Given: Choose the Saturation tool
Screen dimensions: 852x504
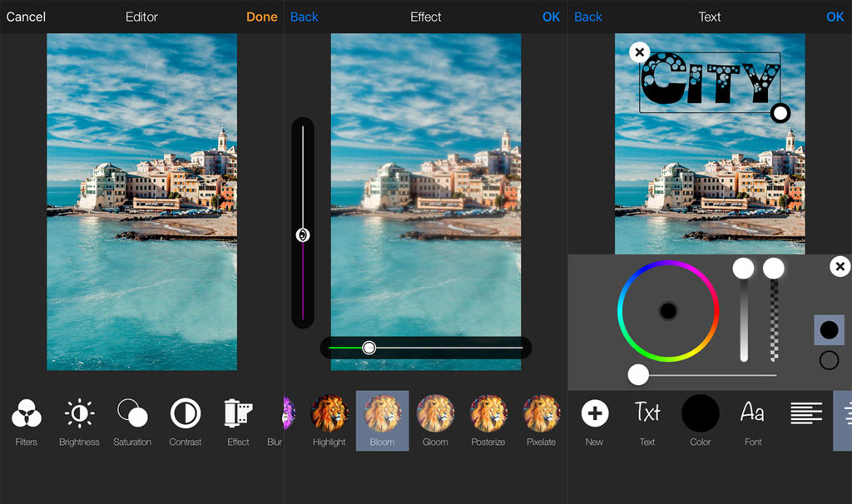Looking at the screenshot, I should point(132,413).
